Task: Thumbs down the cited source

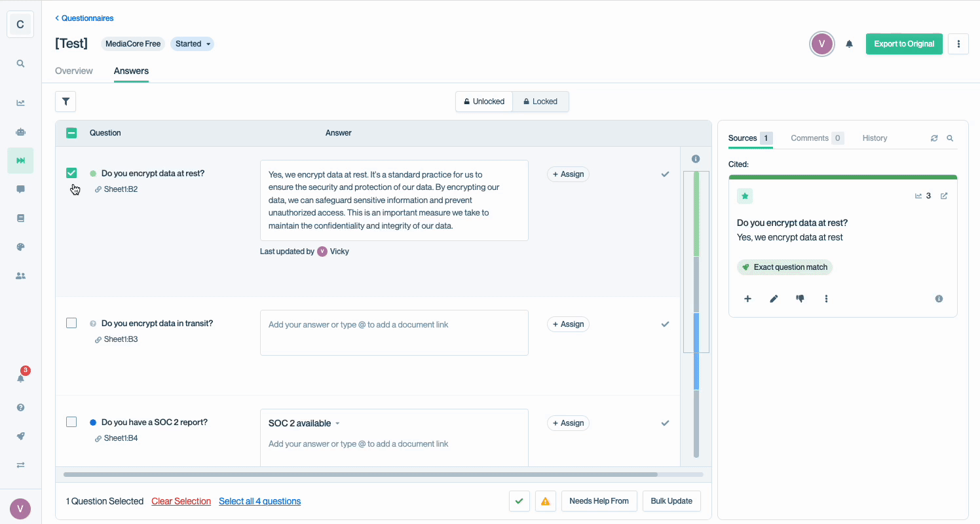Action: point(800,299)
